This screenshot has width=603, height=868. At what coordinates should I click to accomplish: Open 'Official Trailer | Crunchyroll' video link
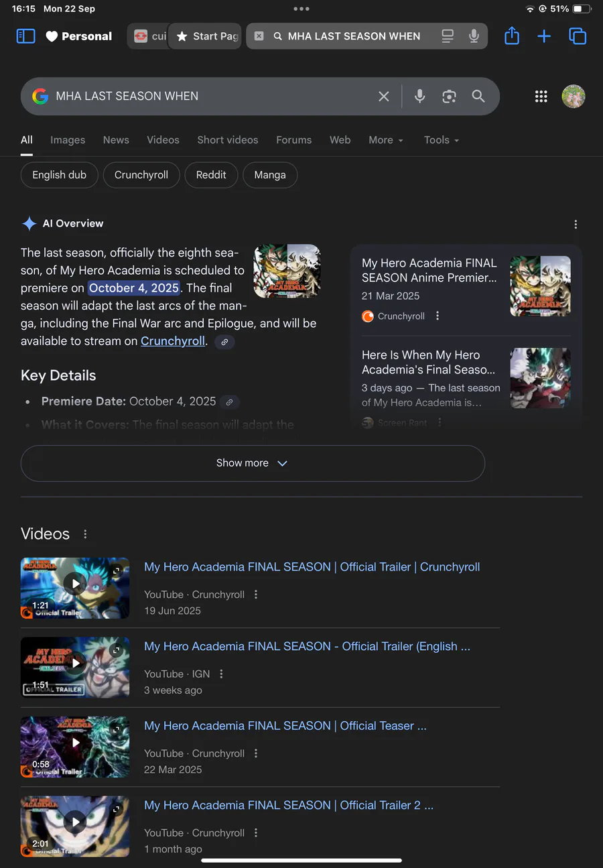click(x=312, y=567)
